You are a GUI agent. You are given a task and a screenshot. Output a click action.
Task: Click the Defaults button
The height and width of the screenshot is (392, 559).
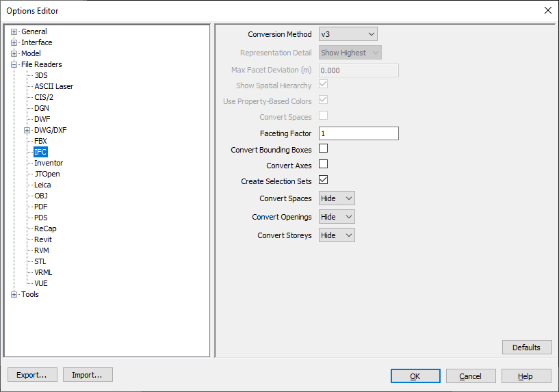pyautogui.click(x=527, y=348)
